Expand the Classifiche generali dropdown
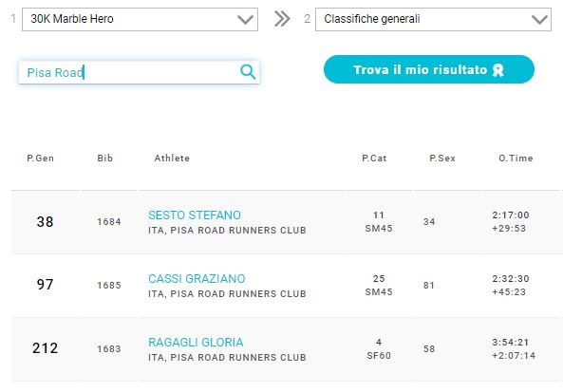The width and height of the screenshot is (563, 392). click(433, 19)
